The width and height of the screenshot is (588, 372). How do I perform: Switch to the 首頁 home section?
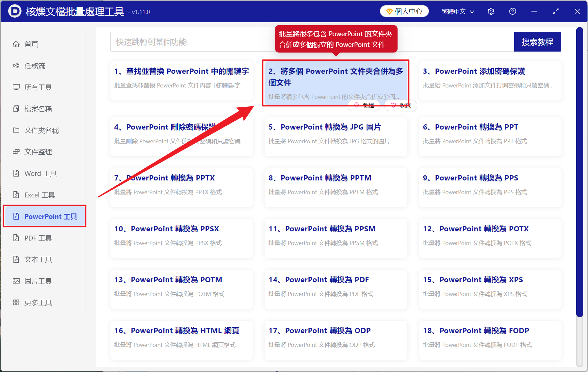[x=31, y=44]
